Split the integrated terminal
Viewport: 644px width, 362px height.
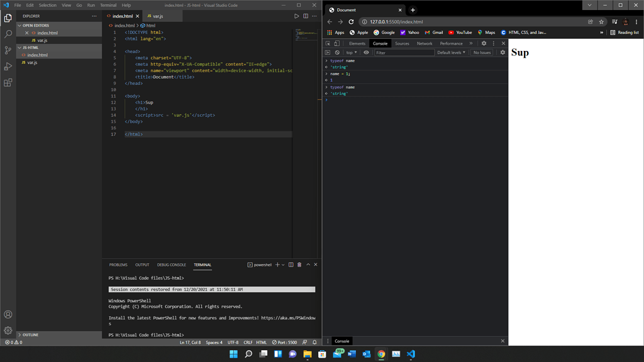[290, 264]
